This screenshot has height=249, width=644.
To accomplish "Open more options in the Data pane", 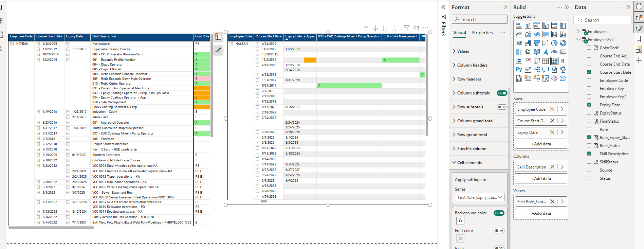I will tap(621, 7).
